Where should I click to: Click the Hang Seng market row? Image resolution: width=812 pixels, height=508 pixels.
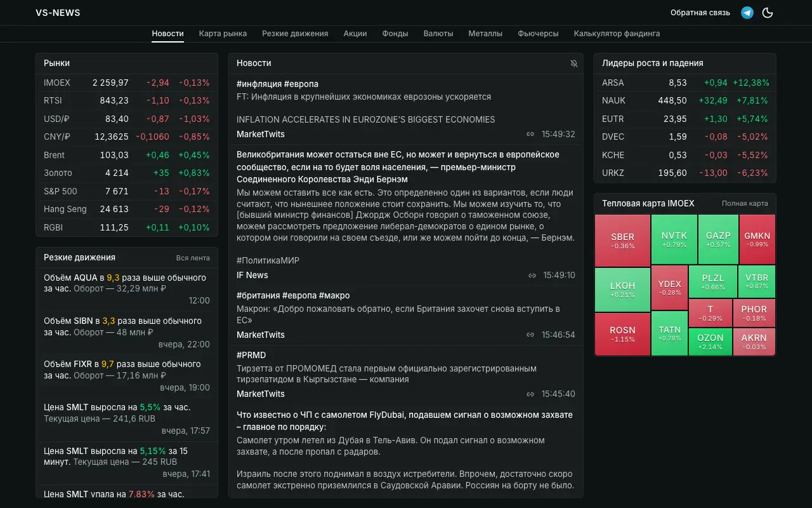[127, 209]
